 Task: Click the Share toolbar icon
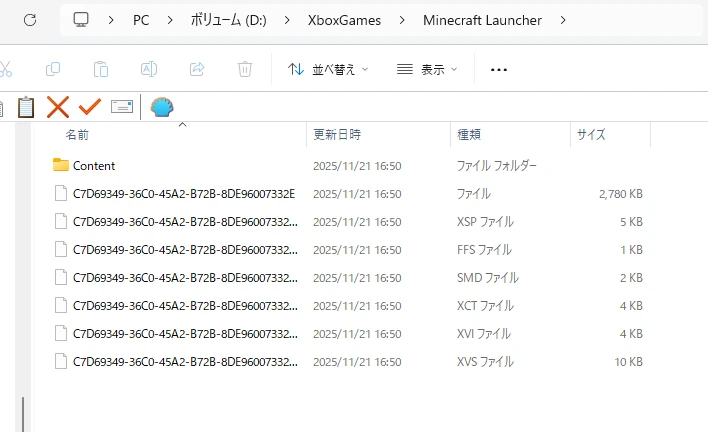coord(197,69)
